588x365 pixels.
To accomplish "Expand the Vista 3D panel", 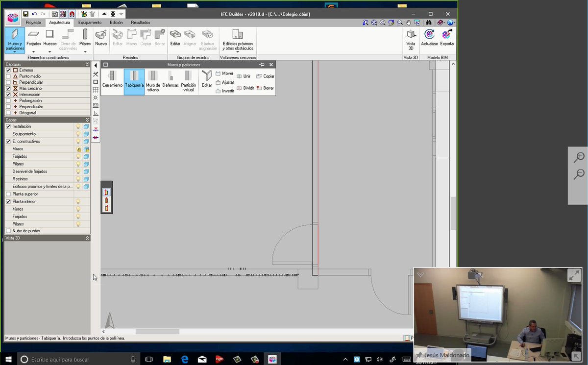I will (x=87, y=238).
